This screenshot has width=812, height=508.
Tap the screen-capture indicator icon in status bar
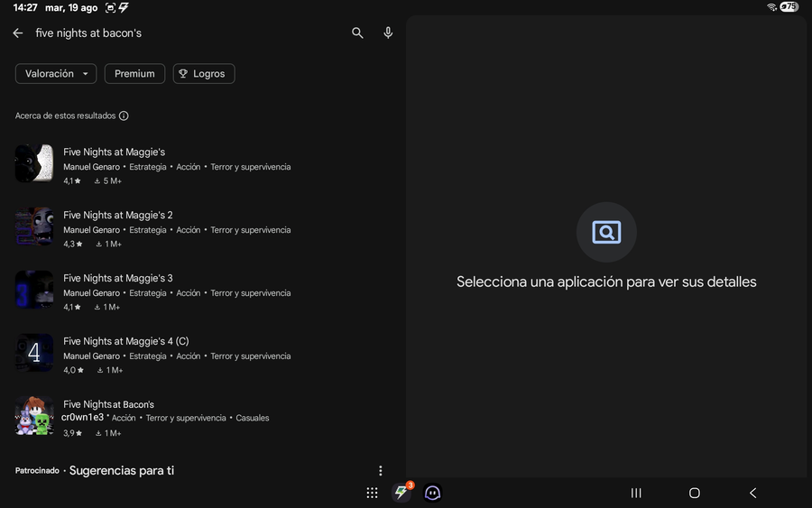110,8
